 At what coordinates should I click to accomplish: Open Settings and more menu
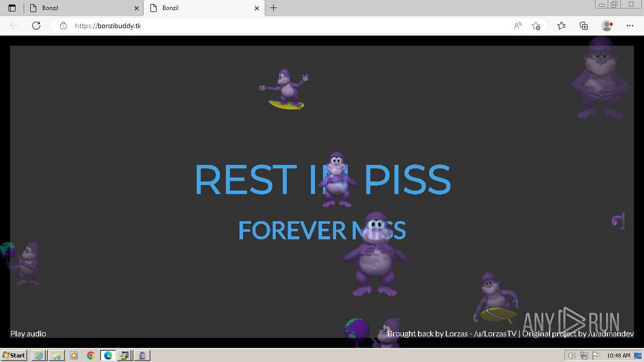tap(629, 26)
